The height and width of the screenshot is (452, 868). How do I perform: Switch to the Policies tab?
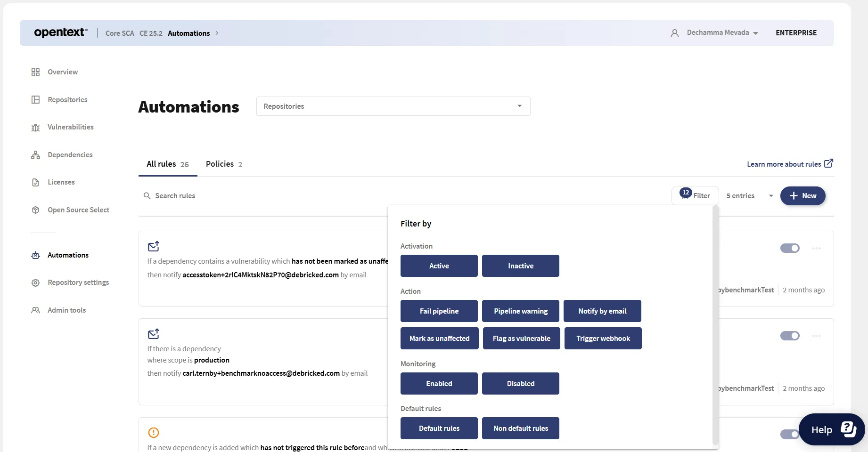220,164
